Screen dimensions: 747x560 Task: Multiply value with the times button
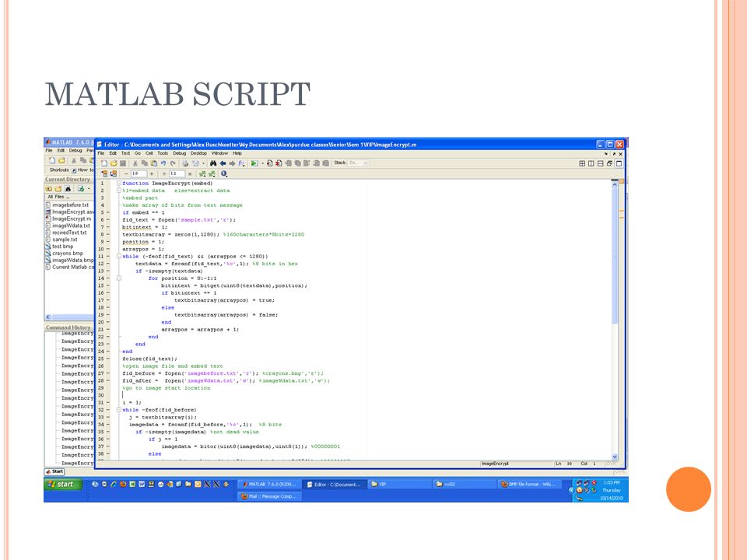point(190,173)
